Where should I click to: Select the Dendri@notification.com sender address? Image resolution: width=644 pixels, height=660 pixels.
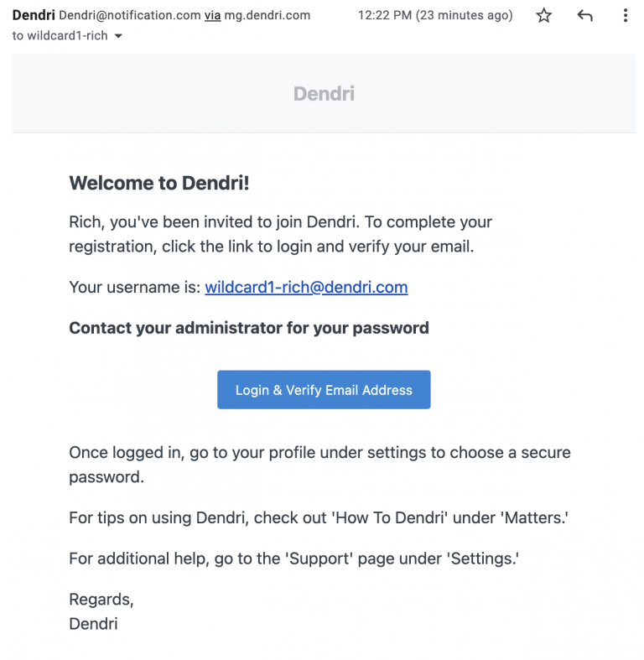pos(130,16)
